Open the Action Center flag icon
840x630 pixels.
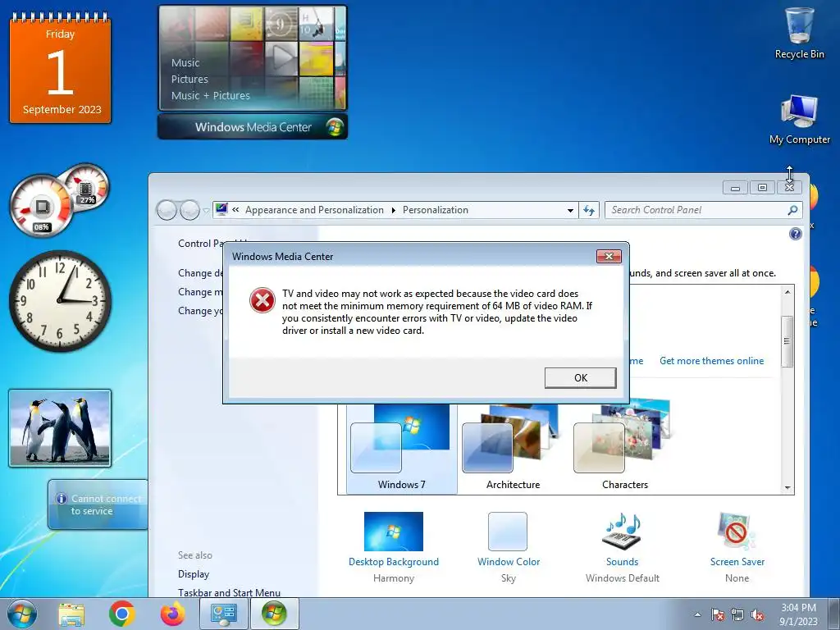pos(717,614)
